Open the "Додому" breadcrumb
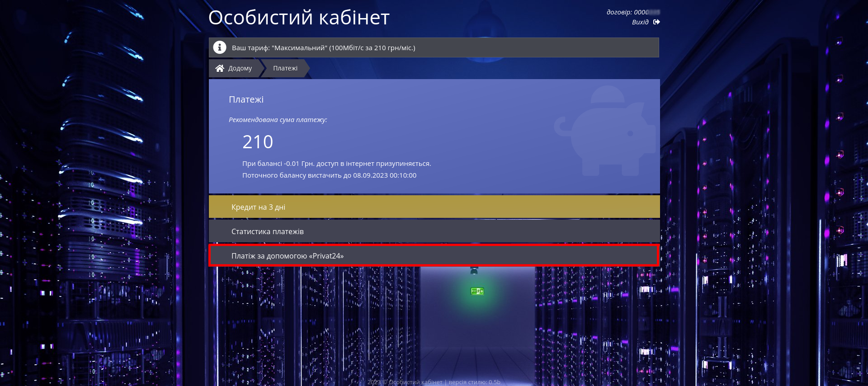Screen dimensions: 868x386 [240, 68]
